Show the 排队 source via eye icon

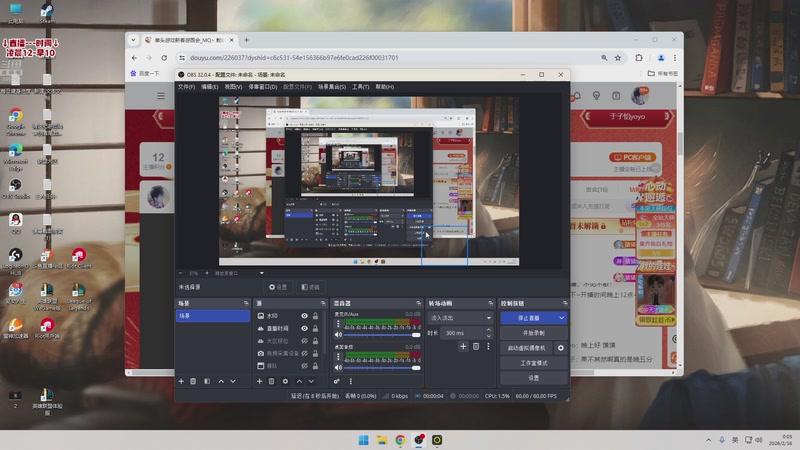304,366
